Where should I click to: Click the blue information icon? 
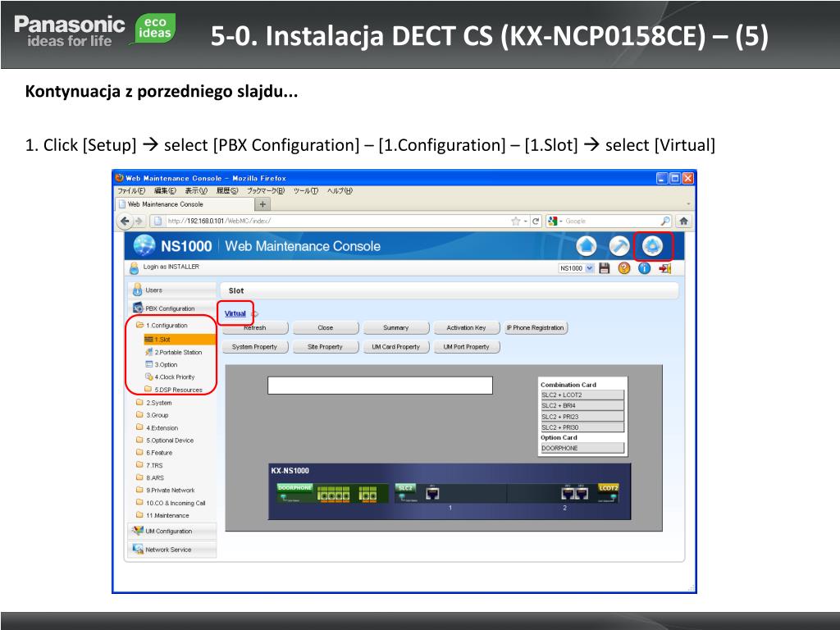click(x=644, y=268)
